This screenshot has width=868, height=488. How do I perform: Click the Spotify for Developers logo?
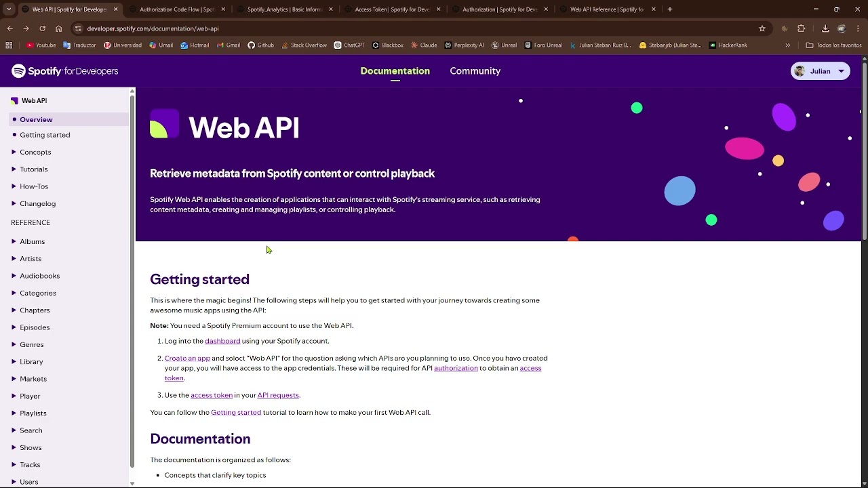pyautogui.click(x=64, y=71)
